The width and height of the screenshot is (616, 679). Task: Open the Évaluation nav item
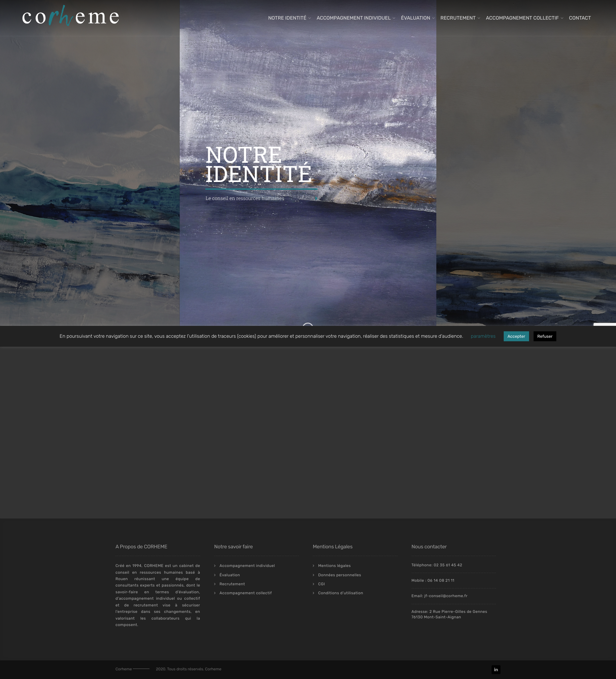[415, 18]
